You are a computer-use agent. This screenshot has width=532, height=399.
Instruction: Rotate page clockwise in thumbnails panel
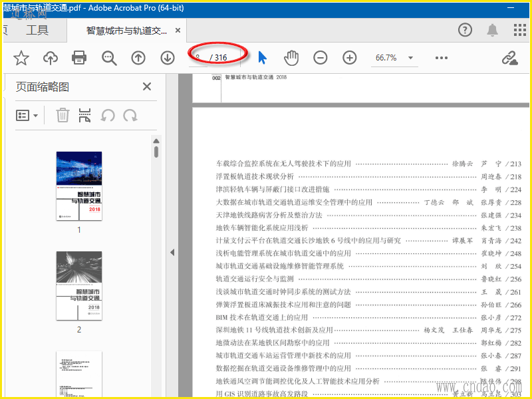[x=130, y=116]
